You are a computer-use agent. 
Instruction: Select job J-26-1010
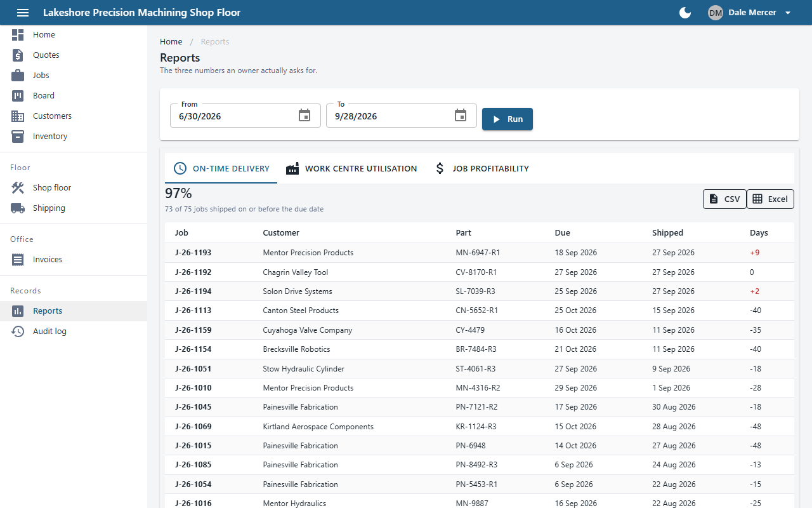193,388
